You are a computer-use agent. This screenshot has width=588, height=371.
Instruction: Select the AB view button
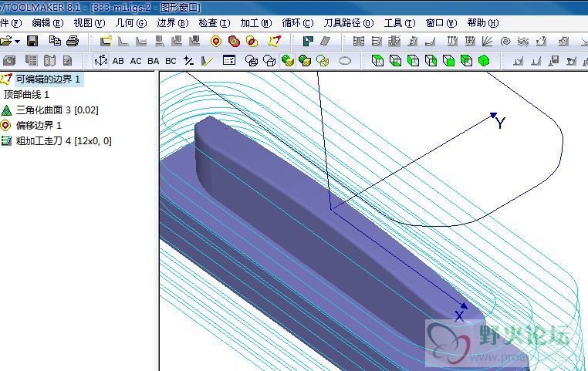click(118, 61)
